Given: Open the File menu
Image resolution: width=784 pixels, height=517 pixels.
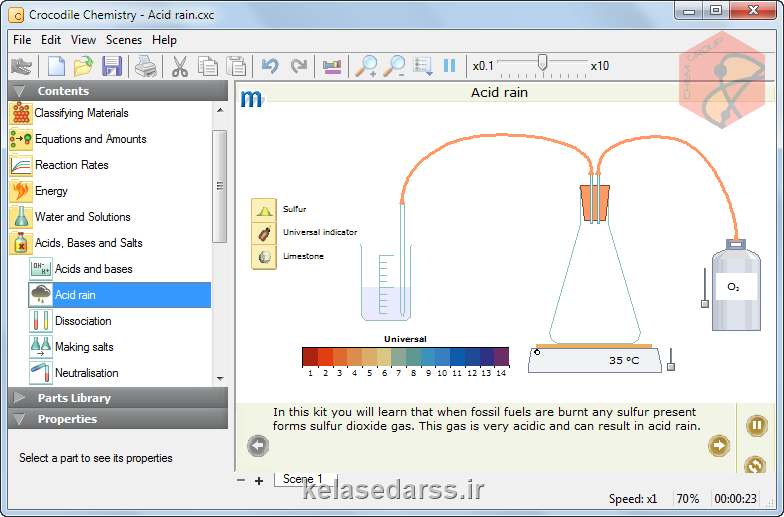Looking at the screenshot, I should coord(22,40).
